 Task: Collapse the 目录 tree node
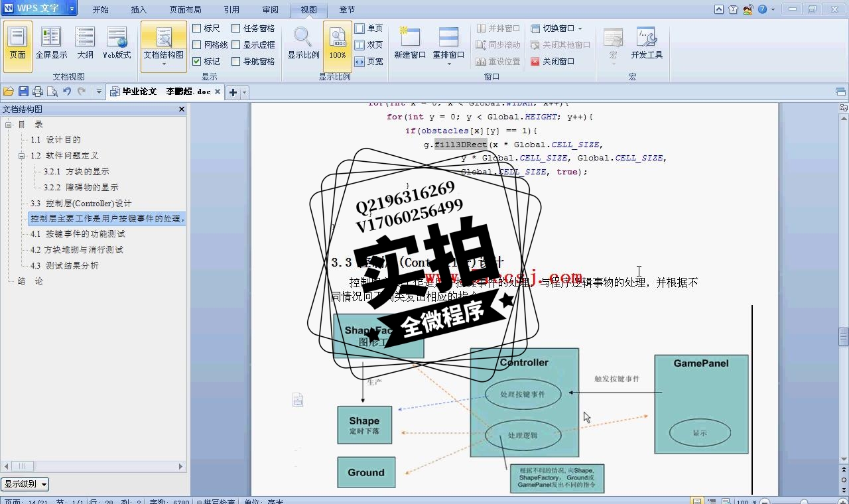coord(9,125)
